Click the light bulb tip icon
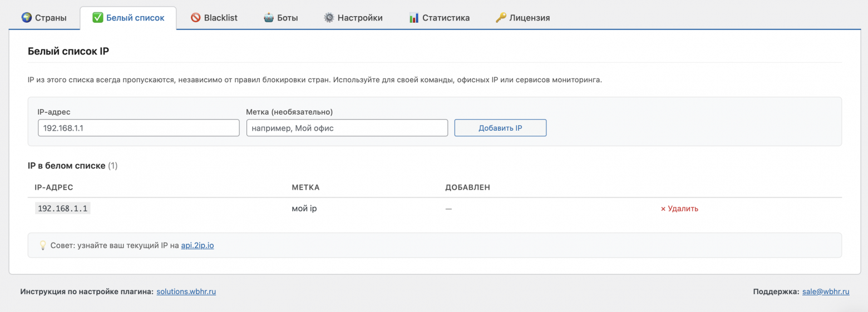This screenshot has width=868, height=312. (x=43, y=245)
